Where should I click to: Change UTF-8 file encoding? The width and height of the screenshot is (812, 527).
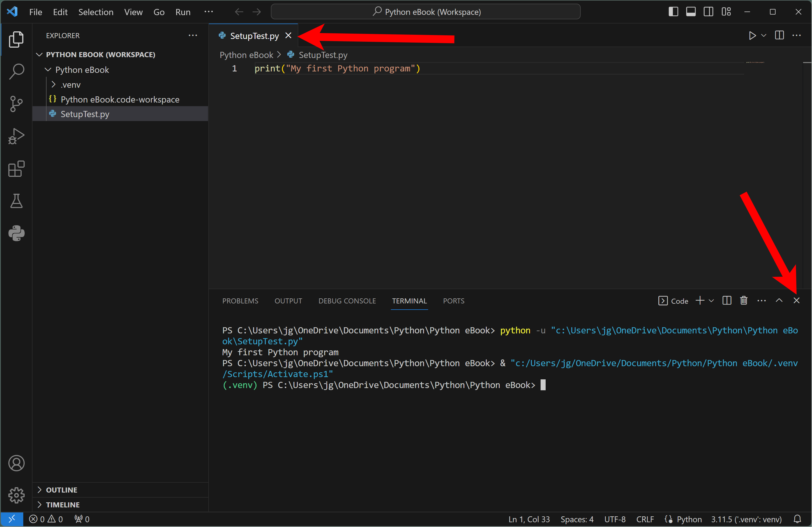coord(615,519)
